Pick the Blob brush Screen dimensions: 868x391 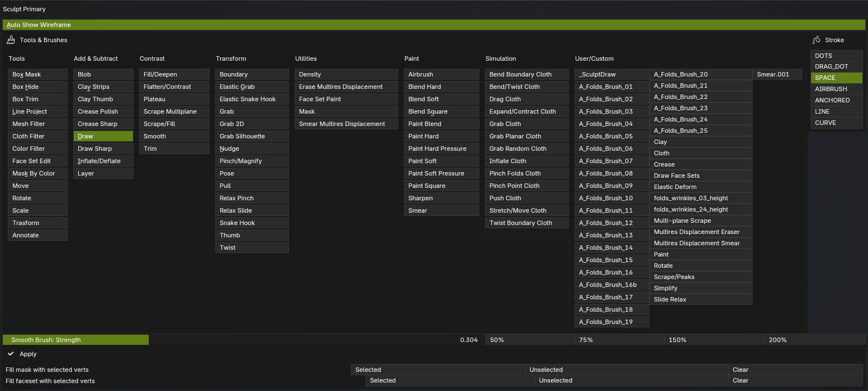pyautogui.click(x=104, y=74)
